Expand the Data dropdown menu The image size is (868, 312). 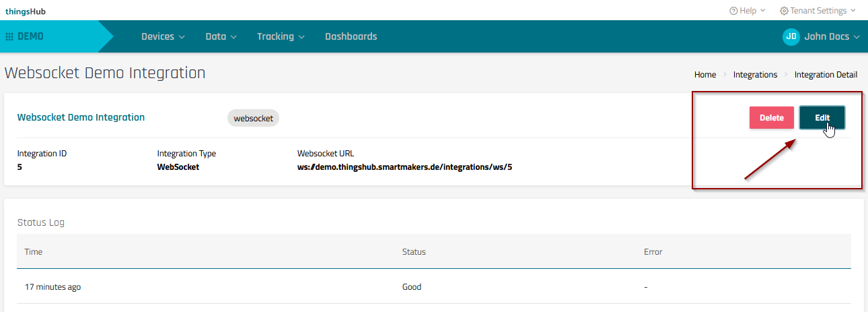pyautogui.click(x=221, y=36)
